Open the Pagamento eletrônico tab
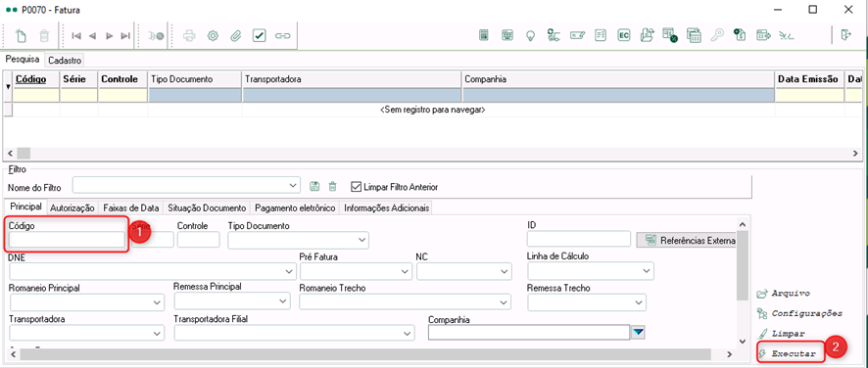The width and height of the screenshot is (868, 368). pos(295,208)
